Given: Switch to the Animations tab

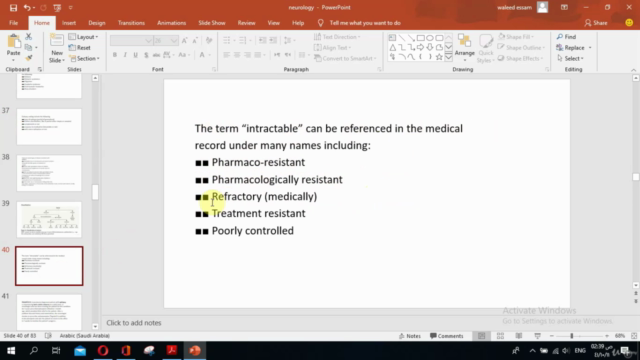Looking at the screenshot, I should pyautogui.click(x=171, y=23).
